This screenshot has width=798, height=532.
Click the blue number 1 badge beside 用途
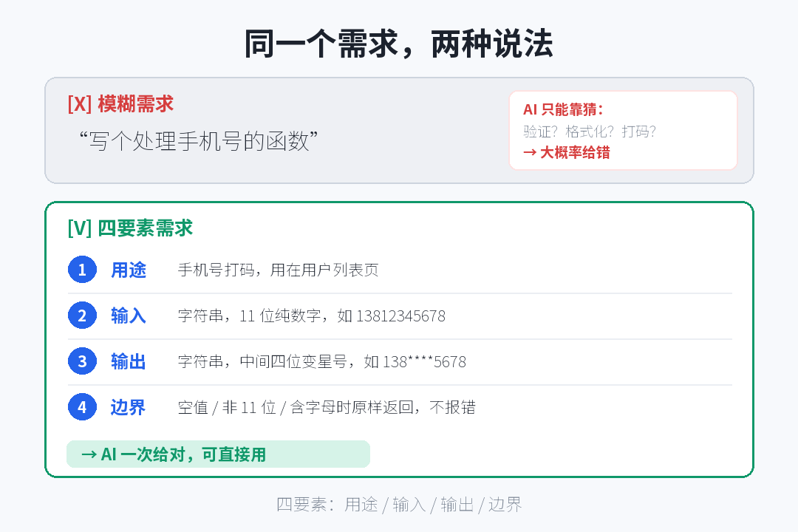tap(82, 270)
